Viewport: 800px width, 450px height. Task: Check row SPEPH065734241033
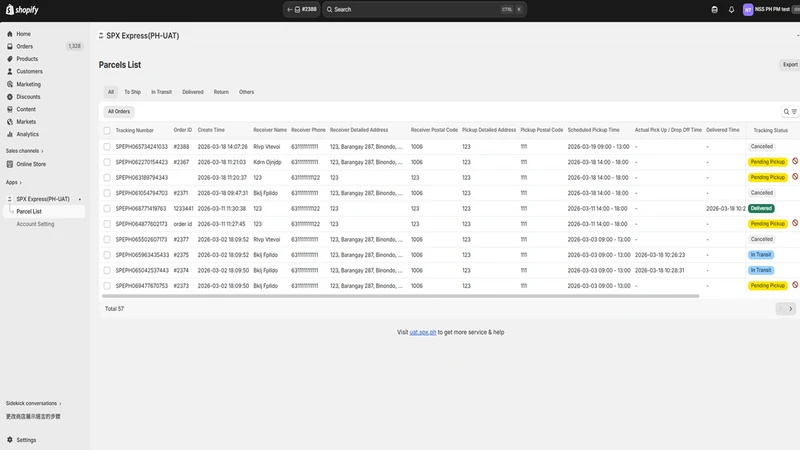tap(107, 147)
